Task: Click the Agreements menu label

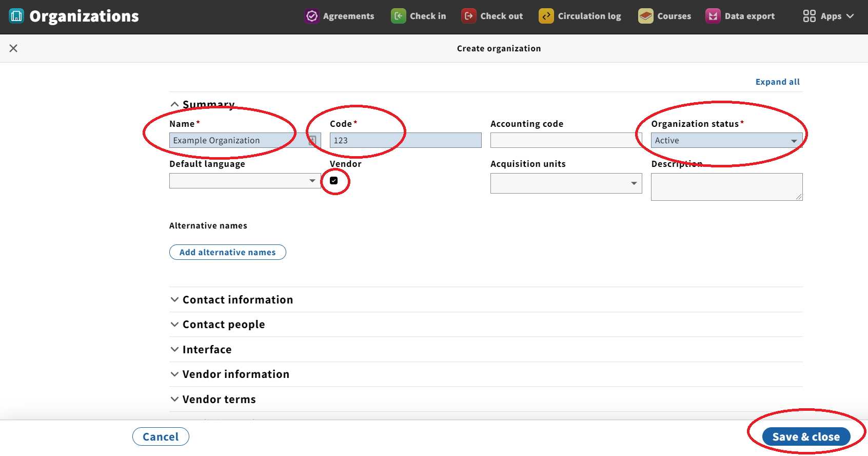Action: 349,16
